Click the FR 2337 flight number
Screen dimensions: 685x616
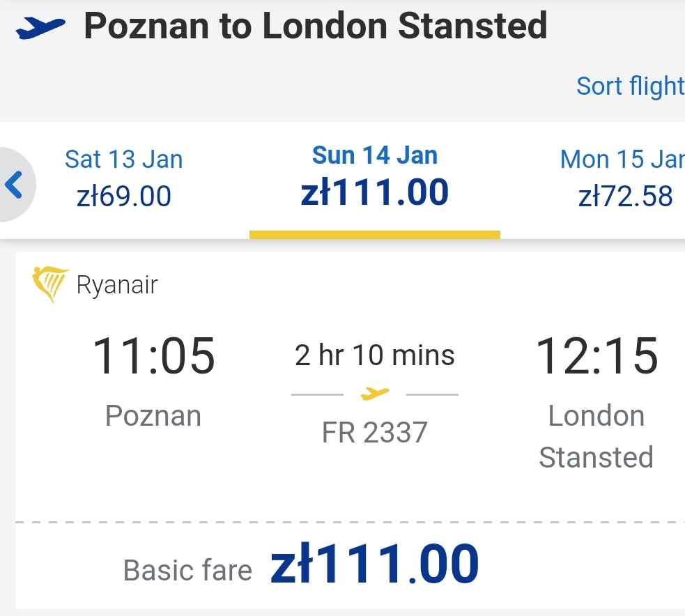pos(375,433)
